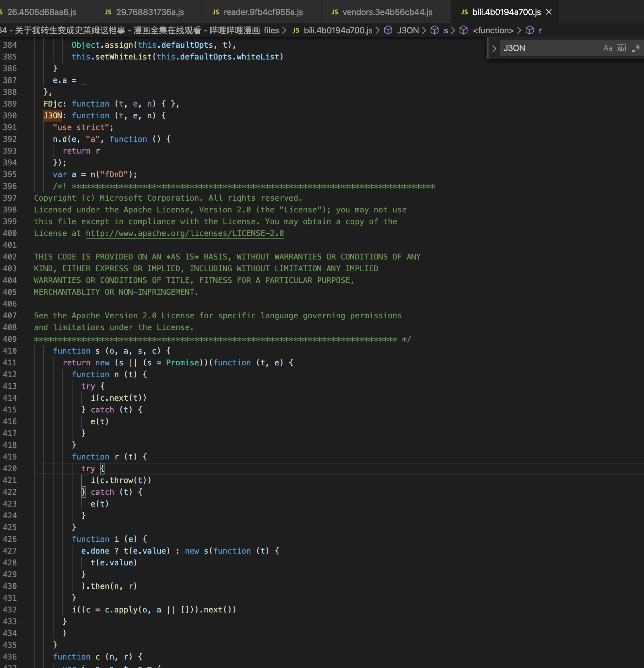Click cube icon before r breadcrumb
The height and width of the screenshot is (668, 644).
(530, 30)
